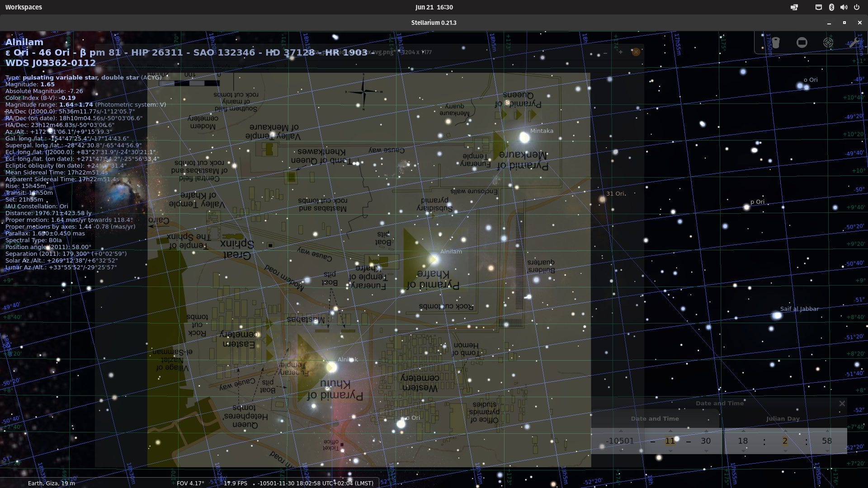Click into the day field showing 30
The height and width of the screenshot is (488, 868).
coord(706,441)
